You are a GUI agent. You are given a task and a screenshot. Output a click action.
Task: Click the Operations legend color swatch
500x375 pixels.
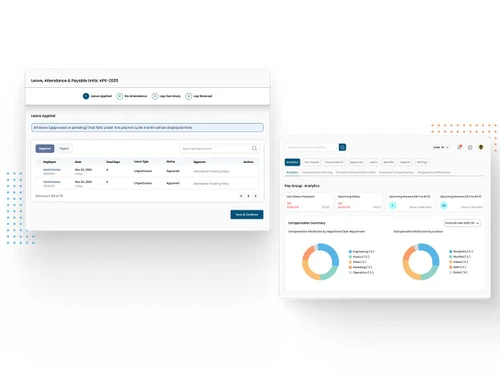tap(350, 273)
